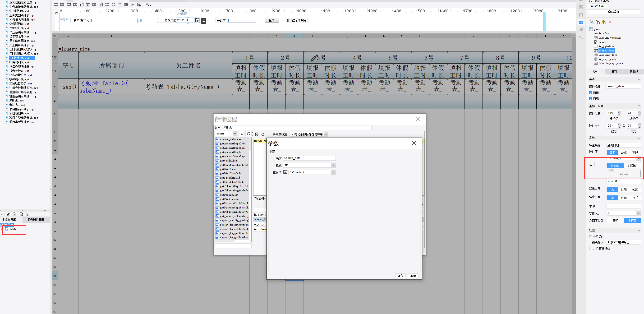Pick the dropdown combo box widget tool
This screenshot has width=644, height=314.
[75, 5]
